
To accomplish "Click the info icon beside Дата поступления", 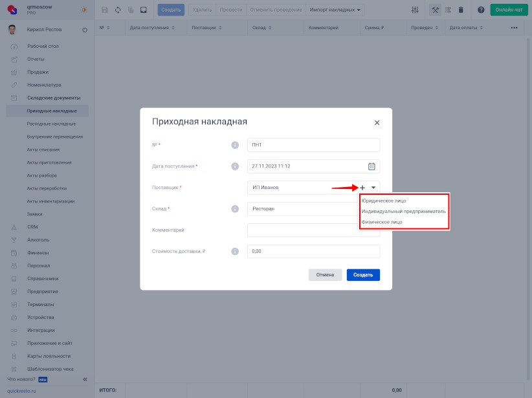I will coord(235,166).
